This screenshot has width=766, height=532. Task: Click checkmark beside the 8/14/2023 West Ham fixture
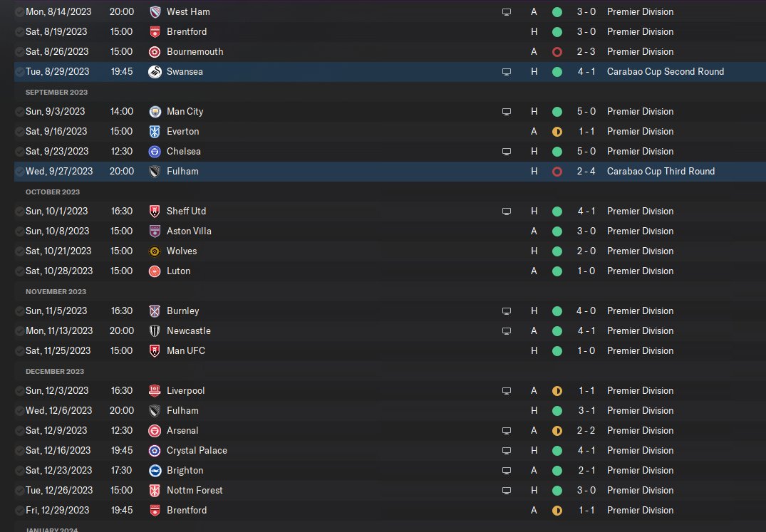(19, 12)
